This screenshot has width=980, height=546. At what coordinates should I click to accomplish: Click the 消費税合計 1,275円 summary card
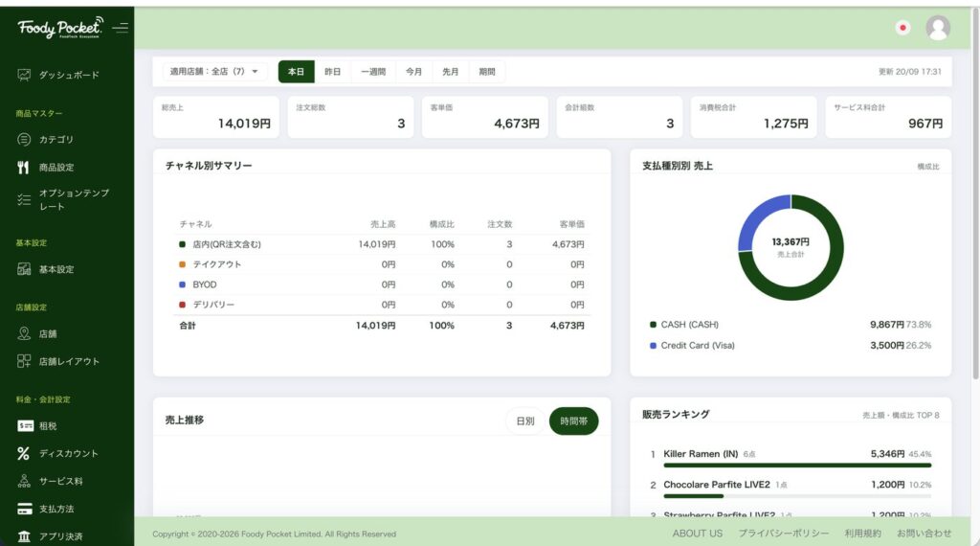[x=754, y=117]
